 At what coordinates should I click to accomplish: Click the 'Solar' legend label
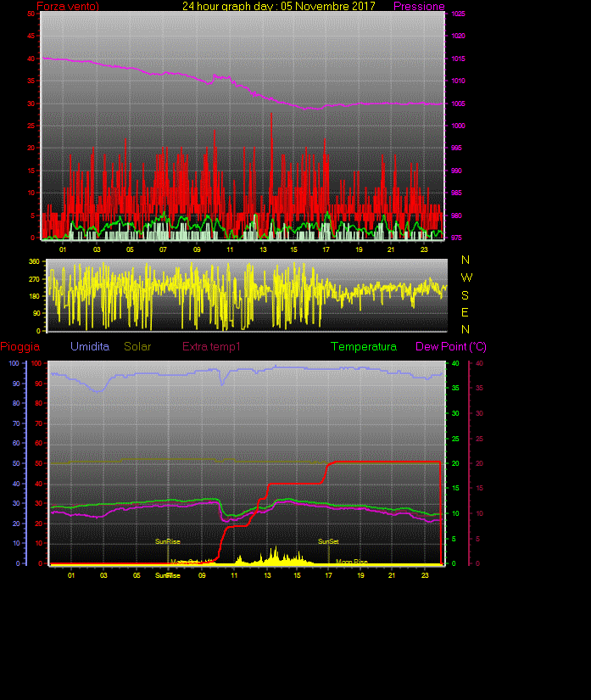(x=138, y=347)
